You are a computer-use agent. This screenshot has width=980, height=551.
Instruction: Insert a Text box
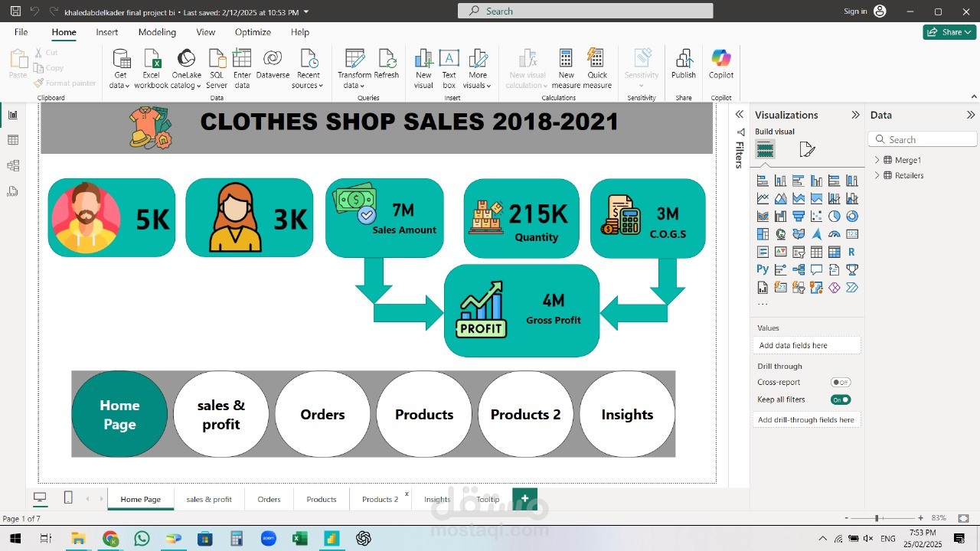click(x=449, y=69)
